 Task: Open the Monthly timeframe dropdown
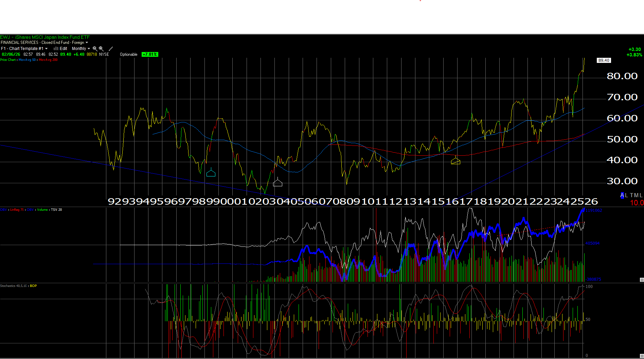click(x=81, y=49)
